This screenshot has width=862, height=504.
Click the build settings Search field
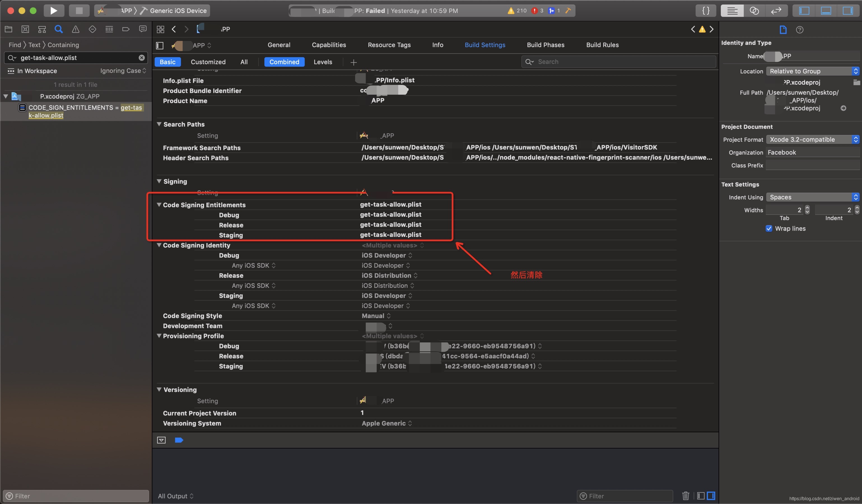(x=618, y=62)
